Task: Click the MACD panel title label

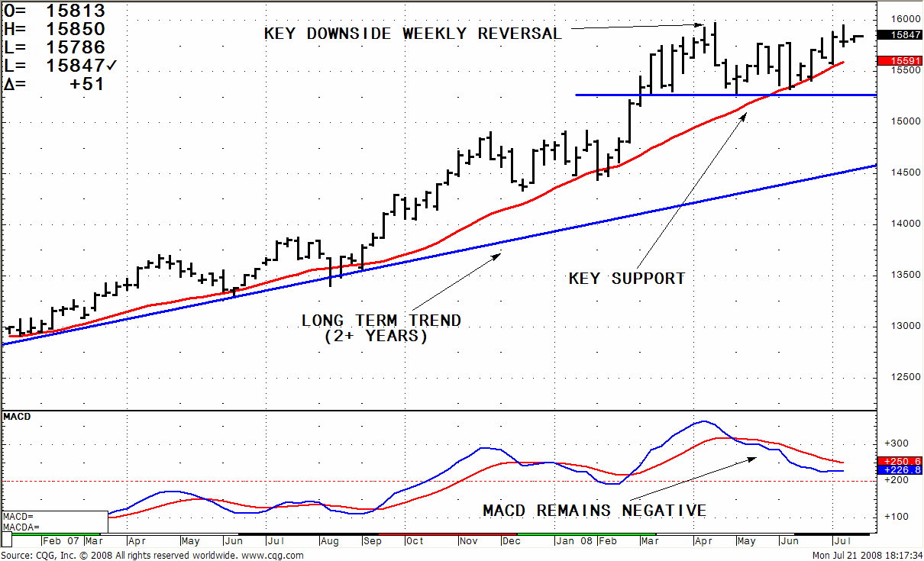Action: [x=18, y=417]
